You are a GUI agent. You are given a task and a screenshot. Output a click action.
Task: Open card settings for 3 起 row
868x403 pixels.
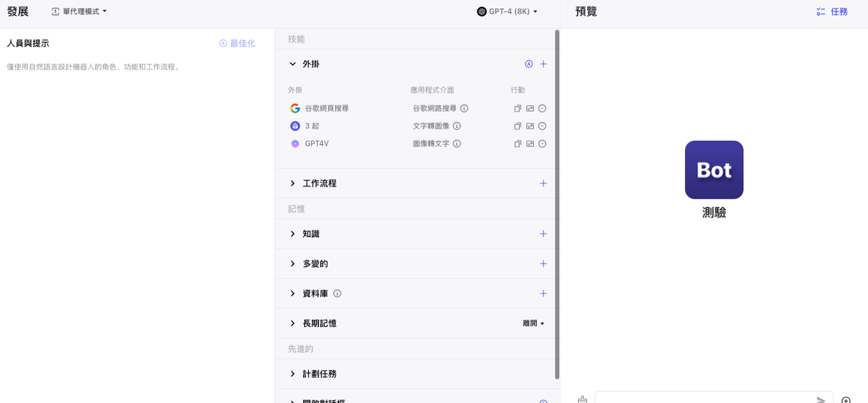click(x=530, y=126)
